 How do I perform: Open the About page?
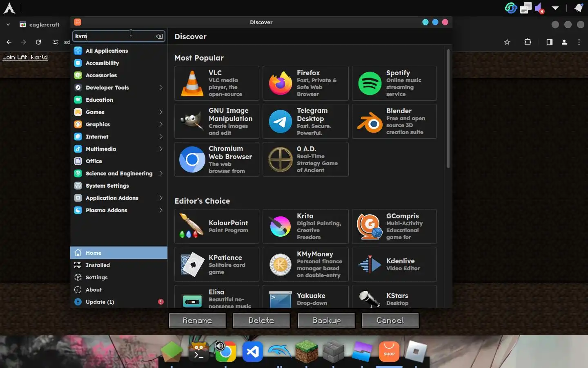[119, 289]
